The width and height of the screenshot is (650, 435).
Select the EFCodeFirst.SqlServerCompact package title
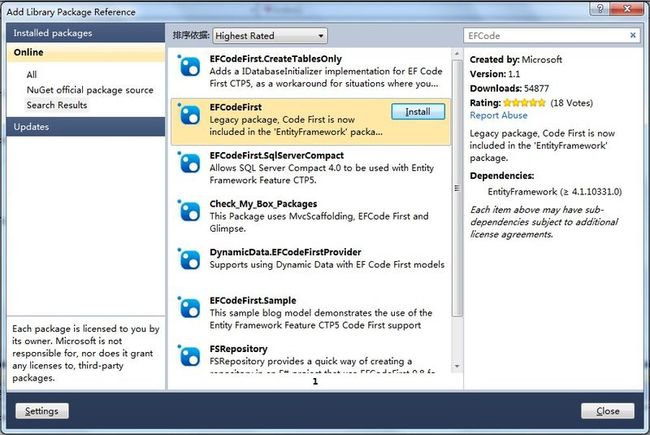pos(276,156)
